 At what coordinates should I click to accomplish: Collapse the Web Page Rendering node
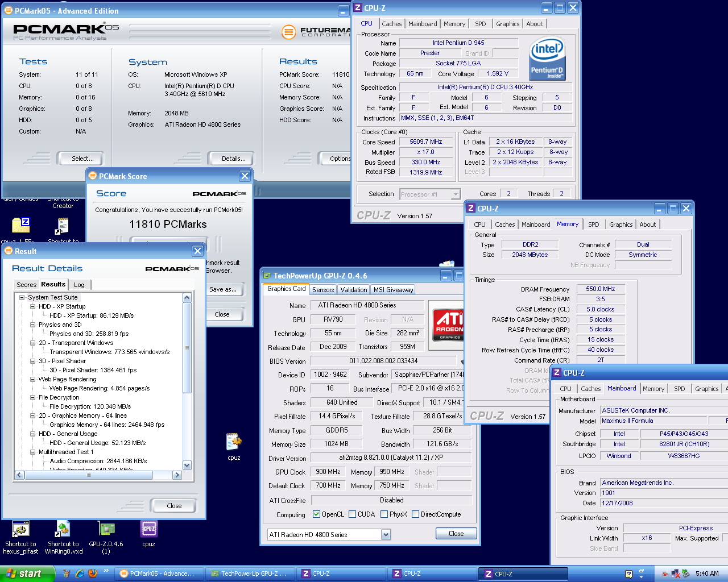[x=33, y=379]
